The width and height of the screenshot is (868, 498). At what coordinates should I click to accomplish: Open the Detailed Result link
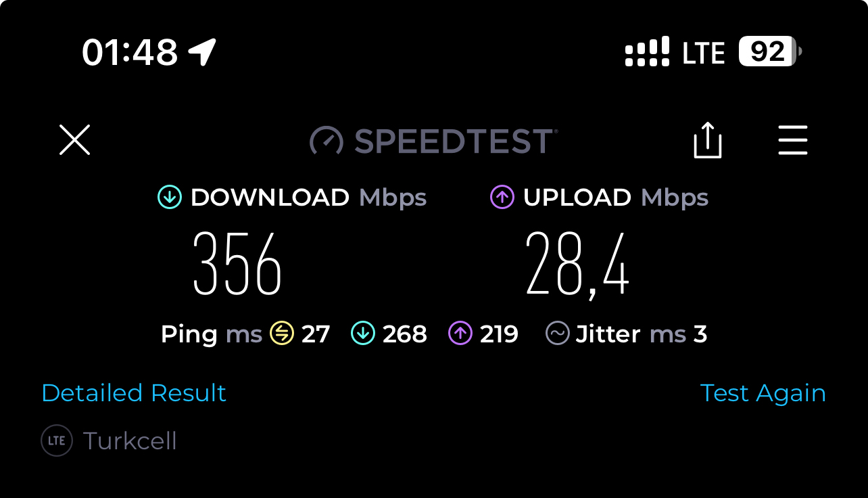point(134,393)
